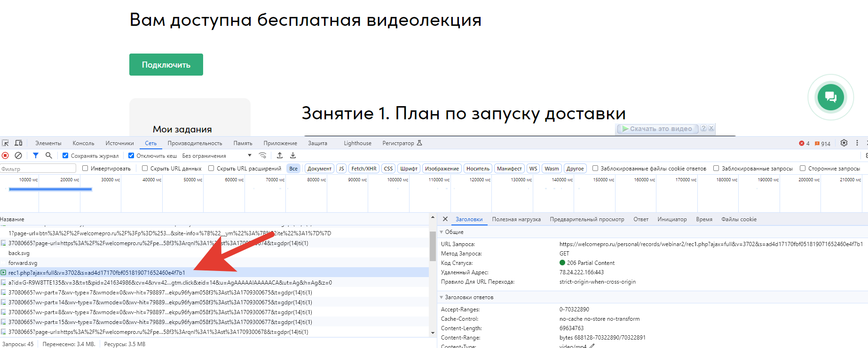Click 'Скачать это видео' button
Image resolution: width=868 pixels, height=348 pixels.
(x=657, y=129)
